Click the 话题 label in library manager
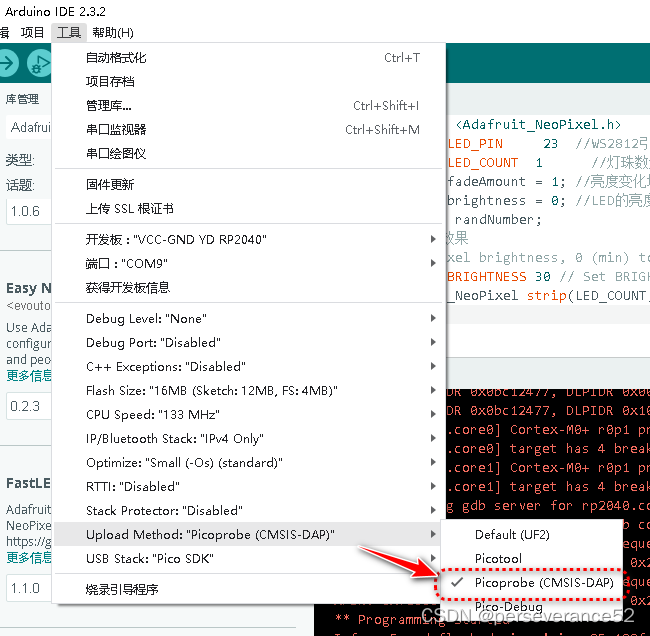The image size is (650, 636). 20,185
